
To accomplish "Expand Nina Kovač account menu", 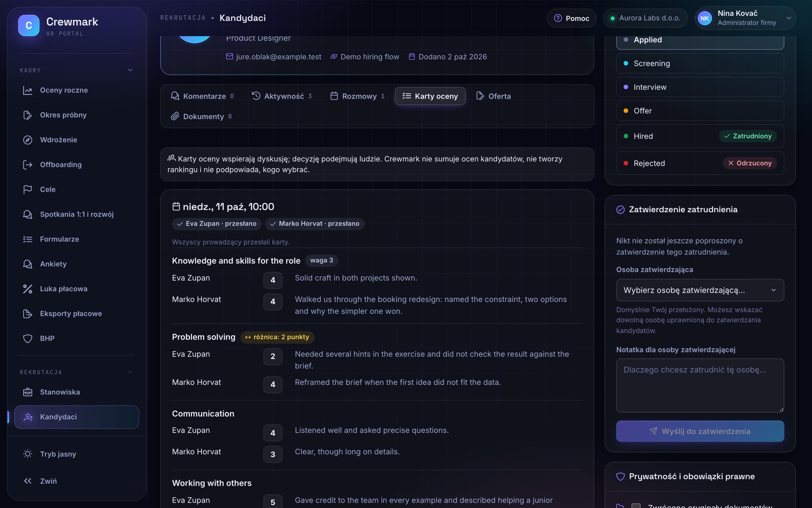I will pos(745,18).
